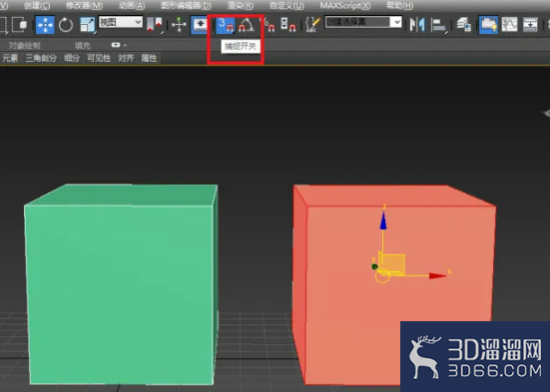The image size is (550, 392).
Task: Open the 渲染(R) menu
Action: click(241, 5)
